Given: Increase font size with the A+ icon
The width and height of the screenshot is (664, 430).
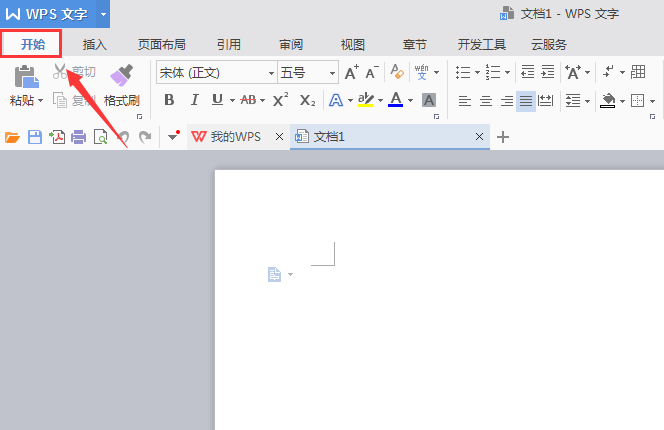Looking at the screenshot, I should pyautogui.click(x=351, y=72).
